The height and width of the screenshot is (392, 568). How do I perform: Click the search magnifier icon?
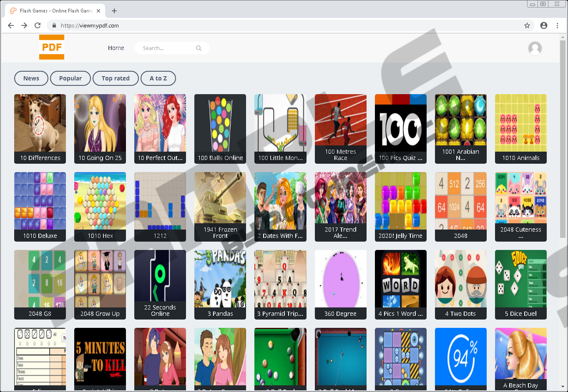tap(199, 48)
